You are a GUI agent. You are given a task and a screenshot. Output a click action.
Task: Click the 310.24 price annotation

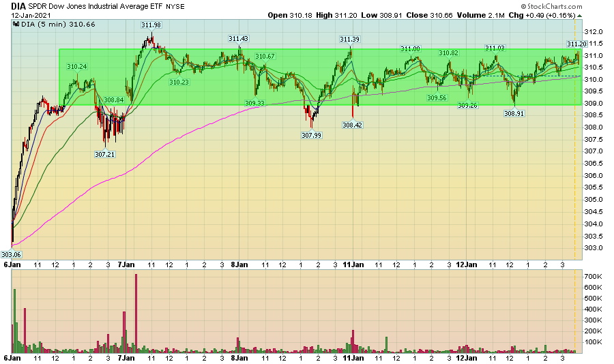tap(76, 67)
